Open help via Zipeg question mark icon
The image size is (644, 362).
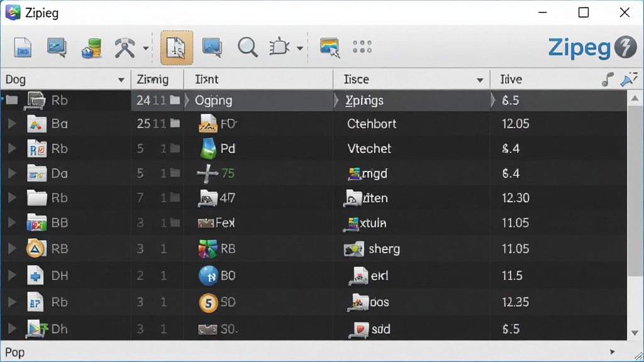coord(626,47)
